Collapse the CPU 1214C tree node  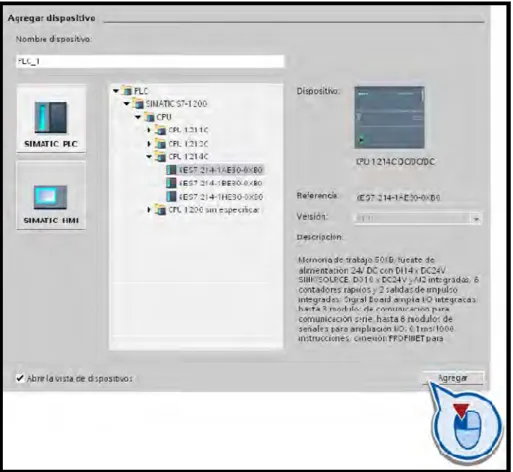149,156
